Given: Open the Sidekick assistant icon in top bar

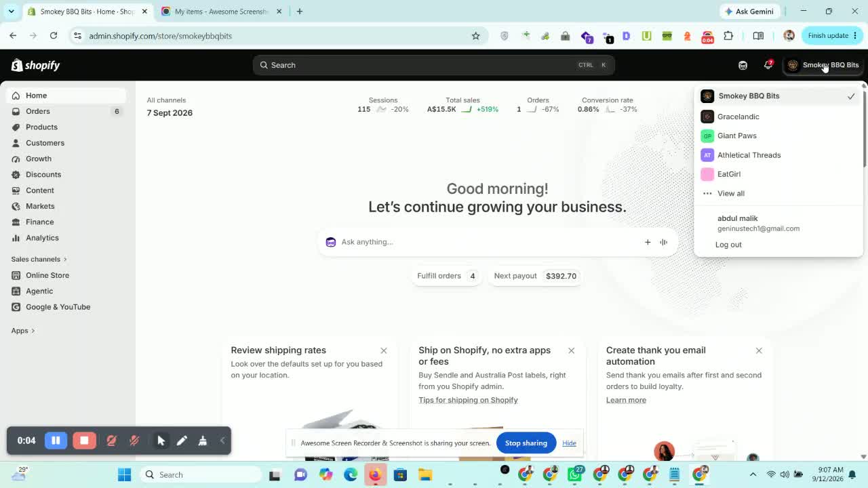Looking at the screenshot, I should coord(743,65).
